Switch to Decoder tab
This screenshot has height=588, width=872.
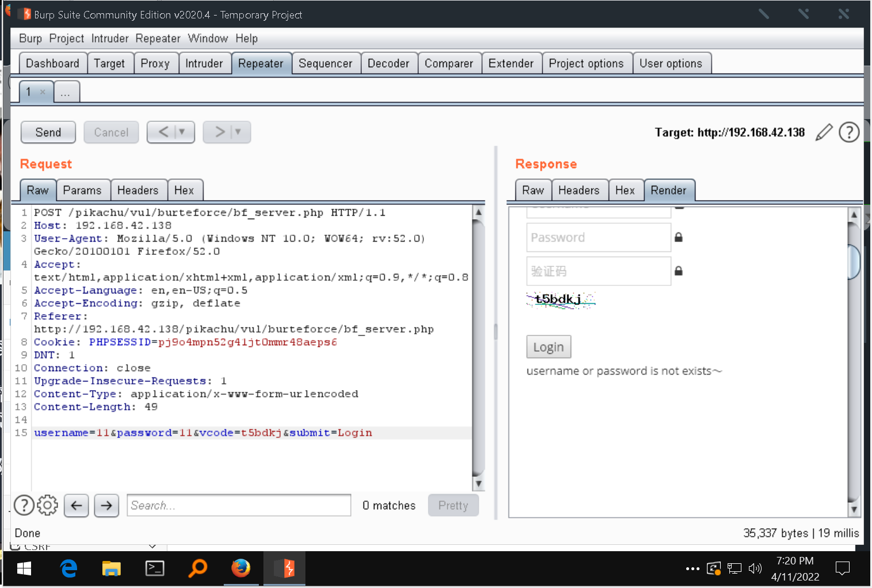pos(389,63)
